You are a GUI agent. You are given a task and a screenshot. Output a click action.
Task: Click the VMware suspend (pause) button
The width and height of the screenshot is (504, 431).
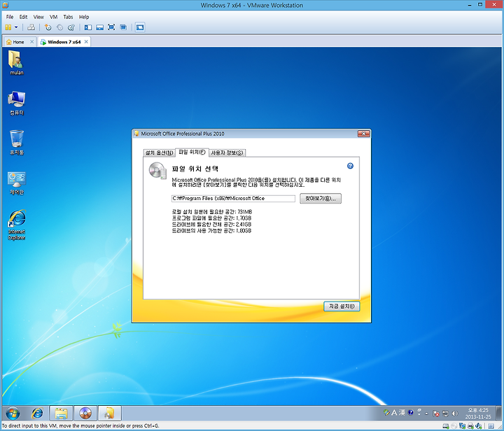(x=8, y=27)
